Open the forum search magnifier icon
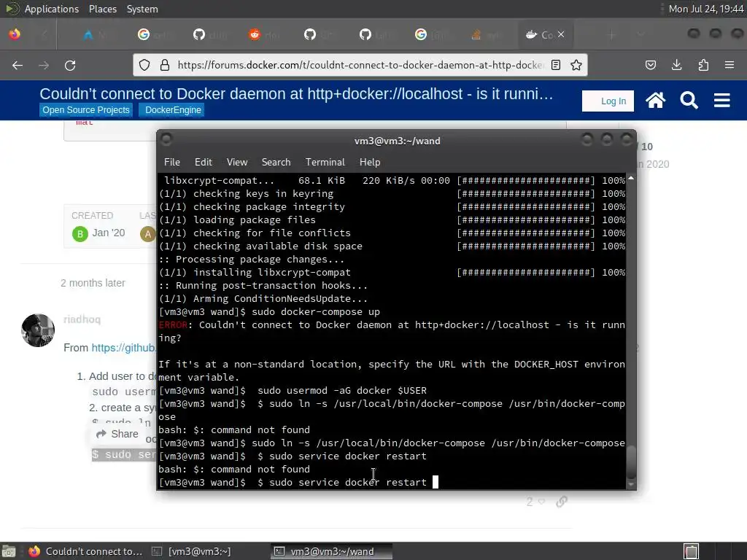The width and height of the screenshot is (747, 560). [x=689, y=101]
